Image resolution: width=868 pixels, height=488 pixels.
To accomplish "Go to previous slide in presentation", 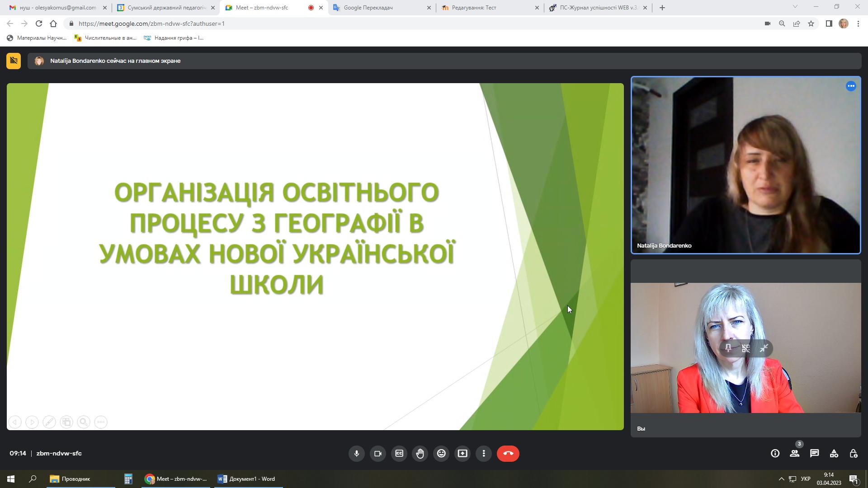I will [15, 422].
